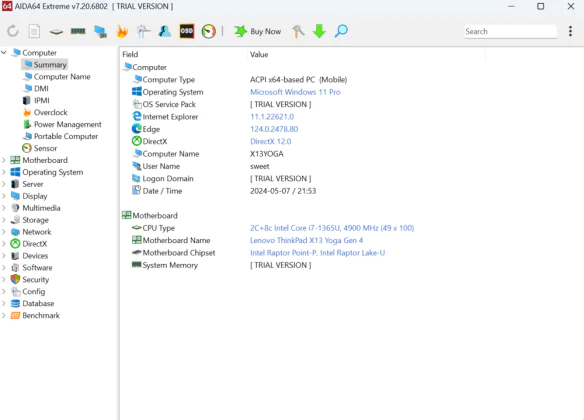Screen dimensions: 584x420
Task: Expand the Storage tree node
Action: click(x=4, y=220)
